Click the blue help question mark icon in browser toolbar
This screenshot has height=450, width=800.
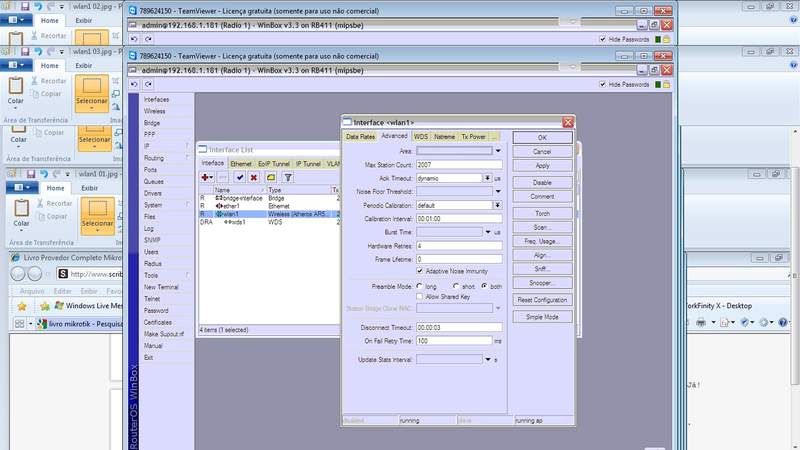(x=783, y=322)
